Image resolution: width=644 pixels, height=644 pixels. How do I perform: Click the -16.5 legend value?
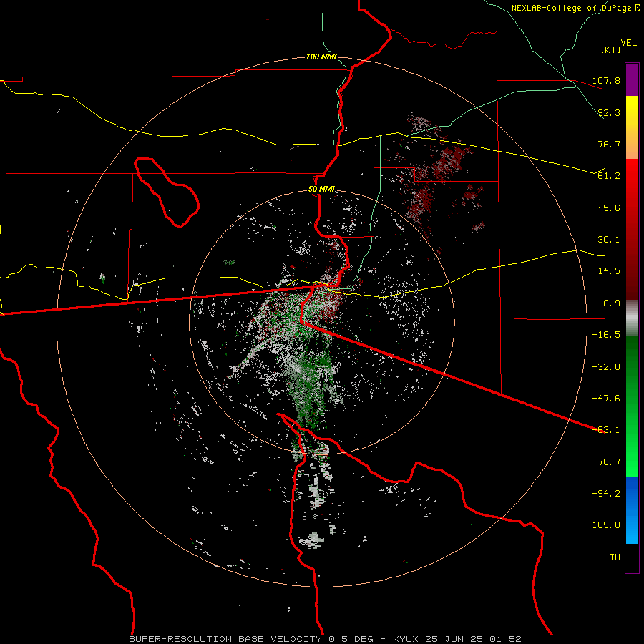(606, 335)
